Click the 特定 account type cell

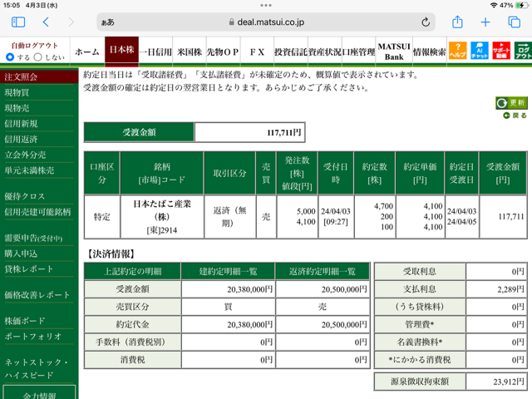pyautogui.click(x=101, y=217)
